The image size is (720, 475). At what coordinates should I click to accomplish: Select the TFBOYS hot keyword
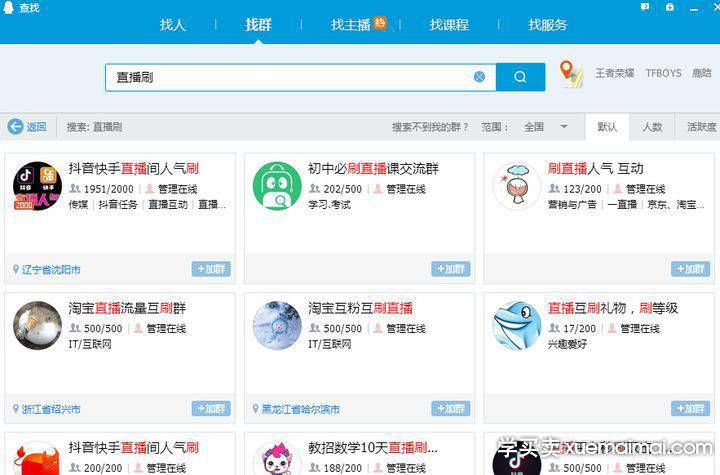tap(664, 73)
